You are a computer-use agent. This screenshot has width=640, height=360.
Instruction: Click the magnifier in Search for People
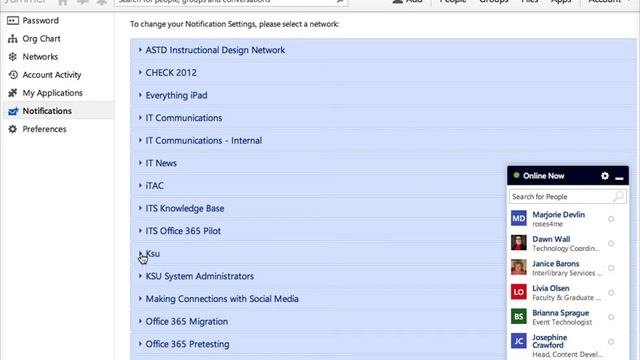[619, 197]
